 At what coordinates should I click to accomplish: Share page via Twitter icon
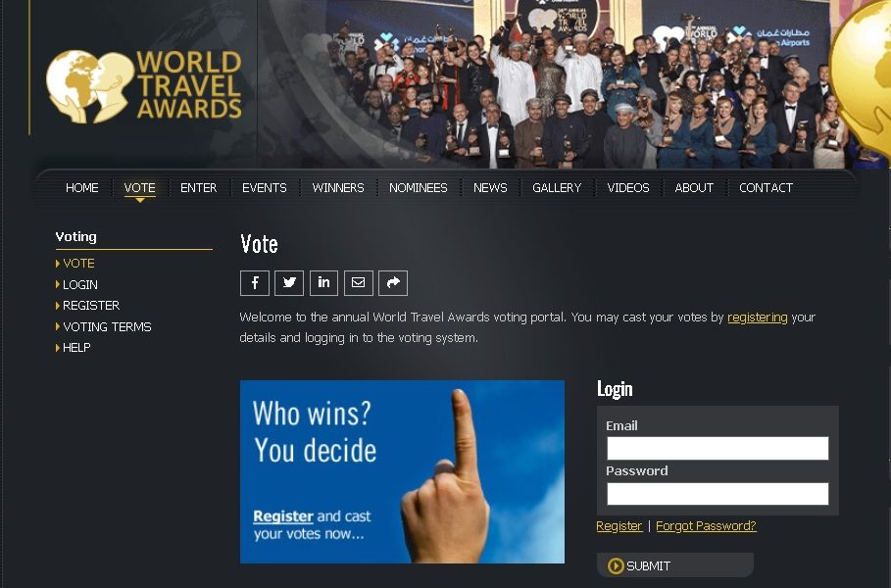pyautogui.click(x=289, y=283)
